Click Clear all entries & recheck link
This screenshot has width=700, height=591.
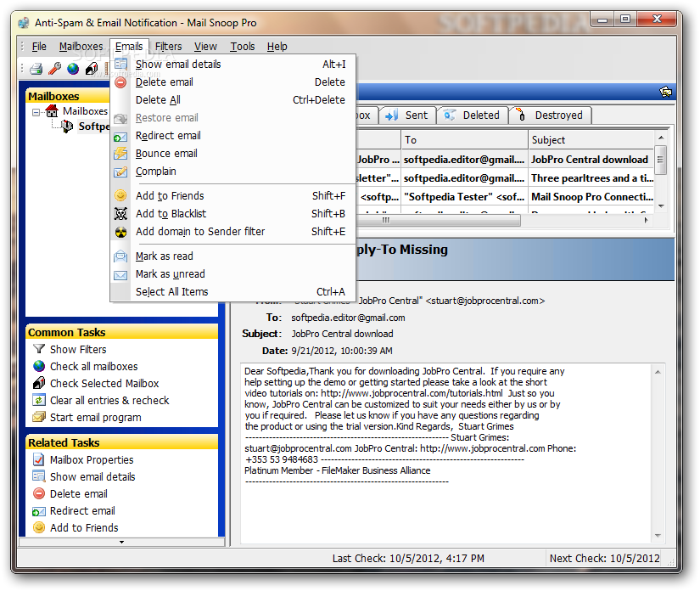[x=109, y=400]
